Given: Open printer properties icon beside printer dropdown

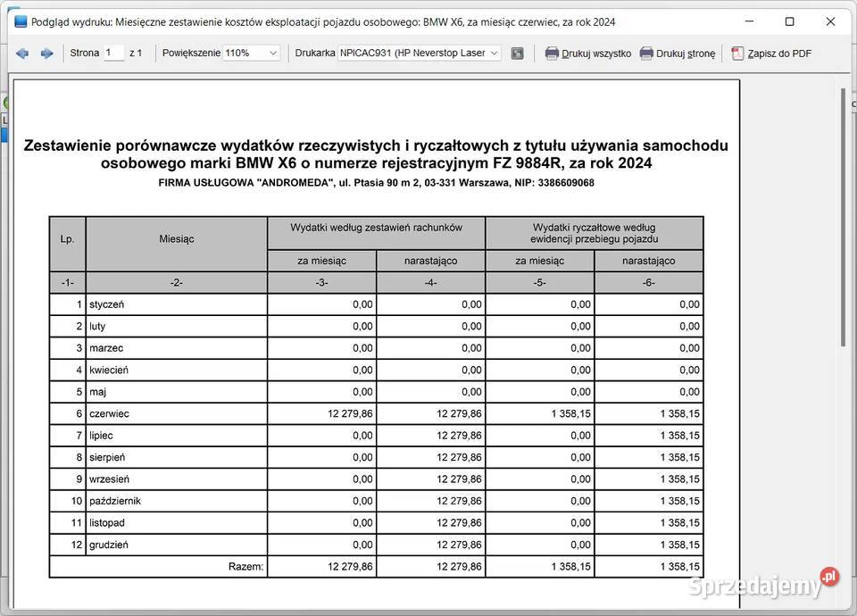Looking at the screenshot, I should tap(519, 53).
